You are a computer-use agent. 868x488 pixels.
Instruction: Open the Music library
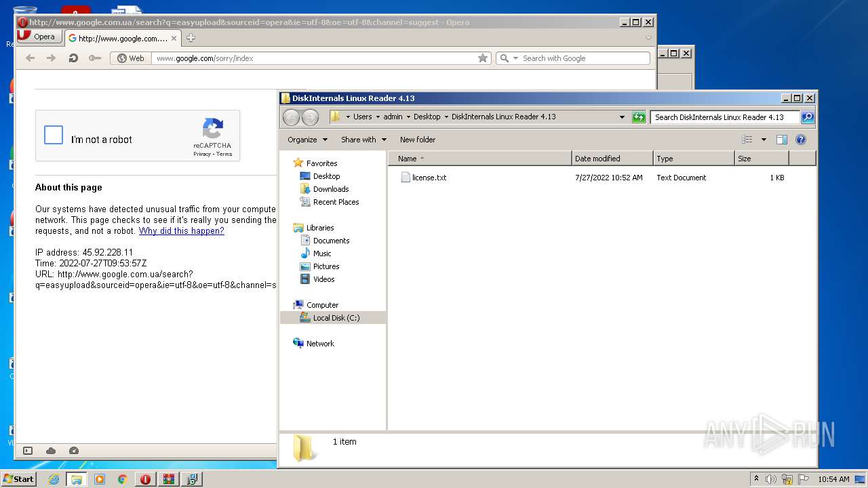click(x=316, y=253)
